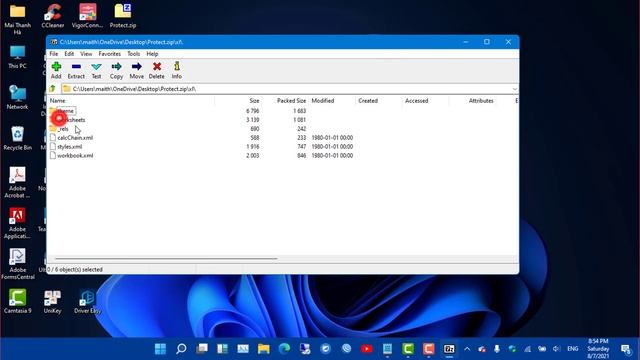Click the Mai Thanh Ha folder icon
The image size is (640, 360).
[17, 19]
